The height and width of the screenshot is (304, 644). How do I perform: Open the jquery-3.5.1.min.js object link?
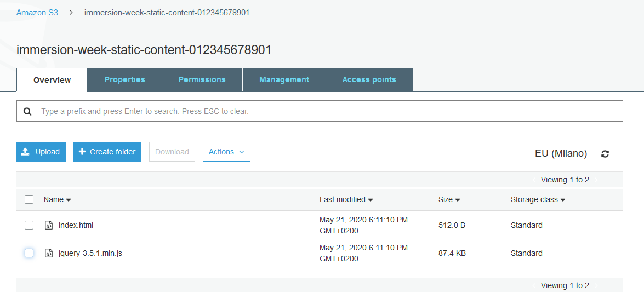[x=90, y=253]
